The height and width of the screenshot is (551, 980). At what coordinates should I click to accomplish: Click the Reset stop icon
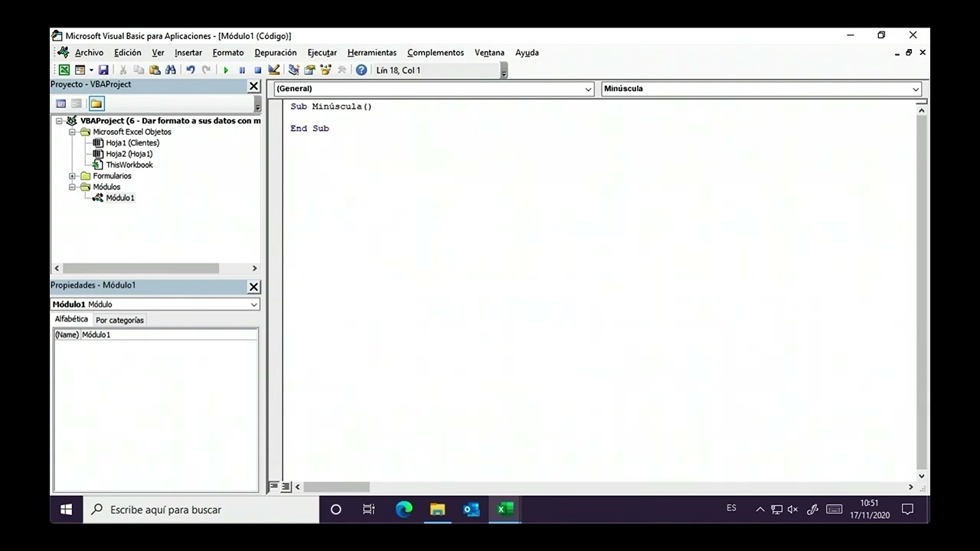coord(258,70)
